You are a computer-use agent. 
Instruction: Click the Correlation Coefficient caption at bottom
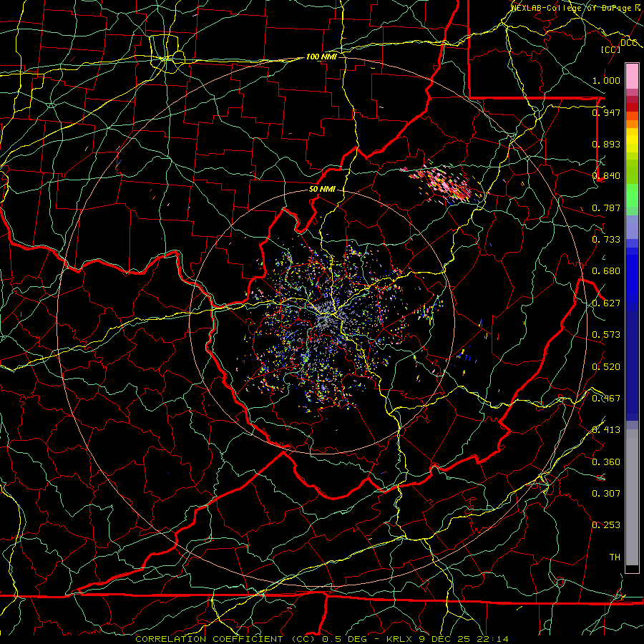pos(322,639)
